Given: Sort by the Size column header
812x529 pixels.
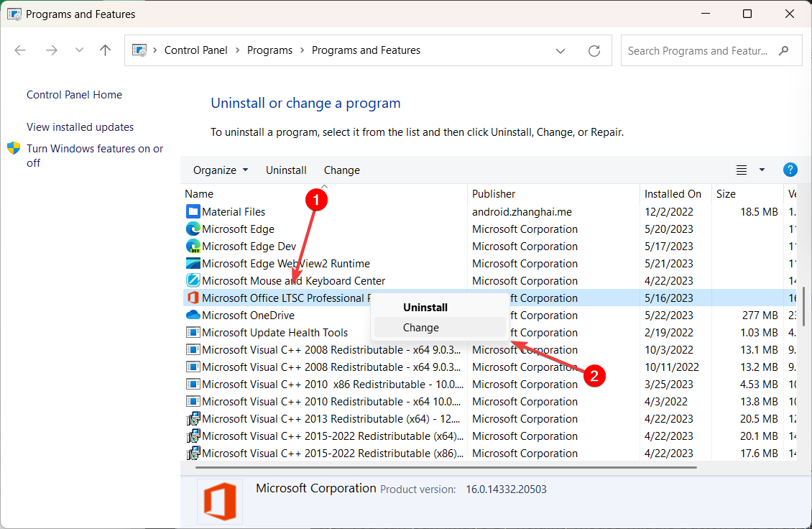Looking at the screenshot, I should point(747,194).
